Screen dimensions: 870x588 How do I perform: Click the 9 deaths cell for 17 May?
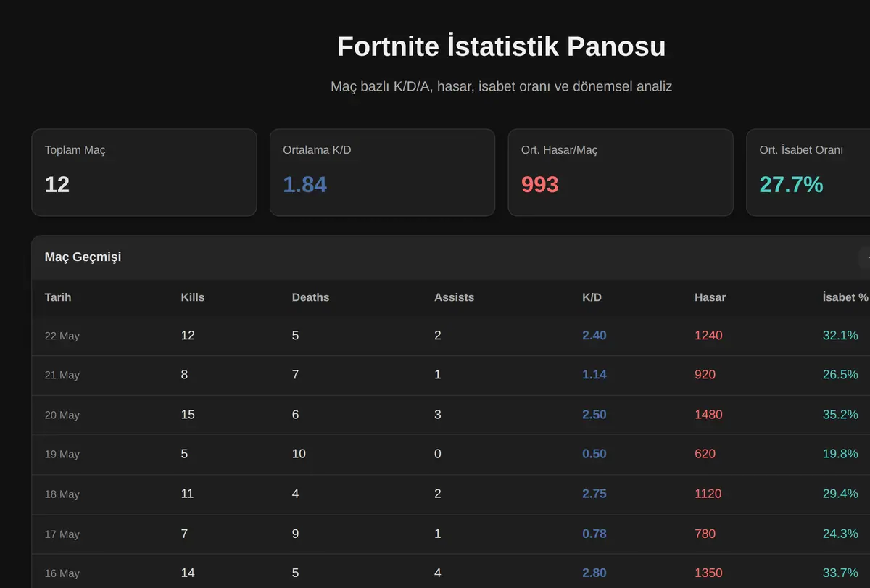coord(296,534)
